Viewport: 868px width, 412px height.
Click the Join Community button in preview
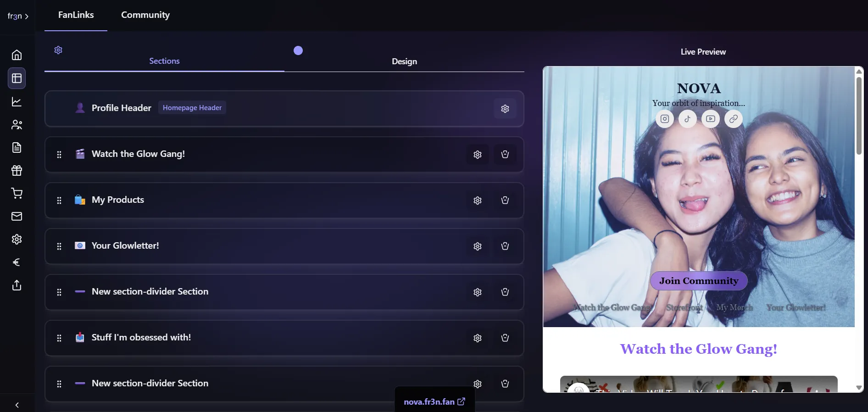coord(698,281)
